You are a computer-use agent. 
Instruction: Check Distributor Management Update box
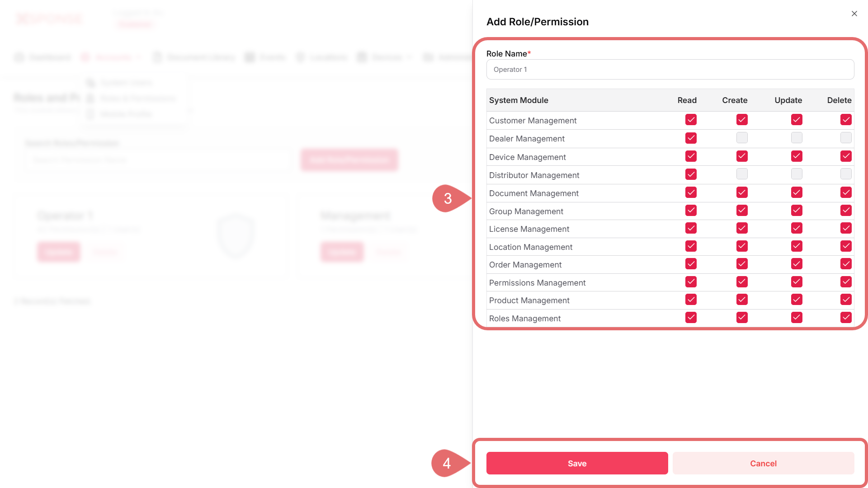tap(797, 174)
